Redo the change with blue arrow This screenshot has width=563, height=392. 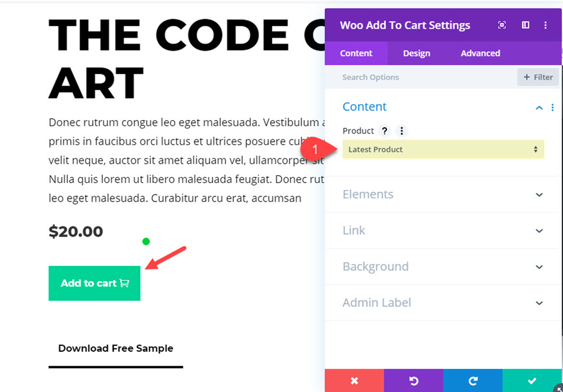tap(473, 380)
